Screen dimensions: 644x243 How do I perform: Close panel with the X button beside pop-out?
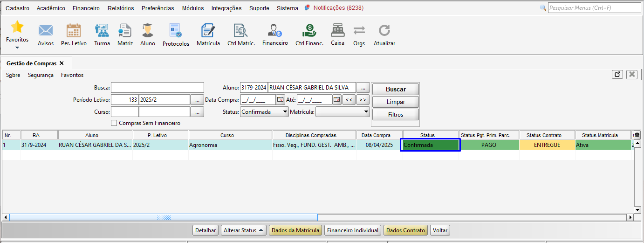coord(631,74)
